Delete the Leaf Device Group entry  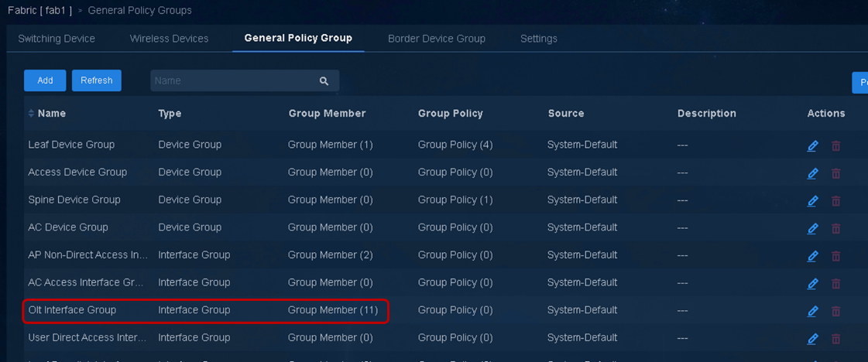pyautogui.click(x=836, y=146)
